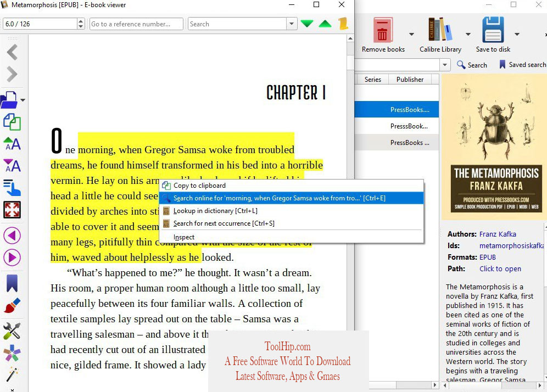547x392 pixels.
Task: Sort by the Series column header
Action: click(372, 79)
